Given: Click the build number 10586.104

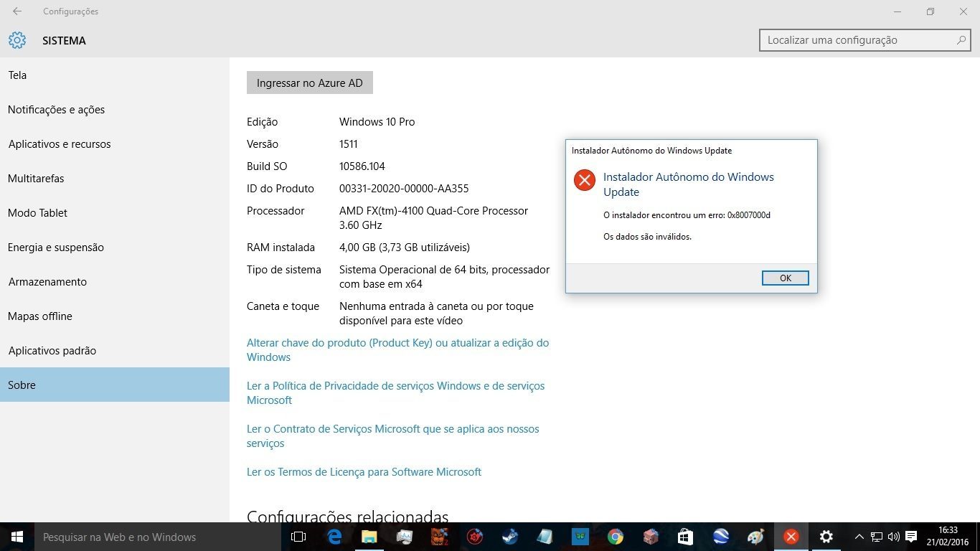Looking at the screenshot, I should coord(362,166).
